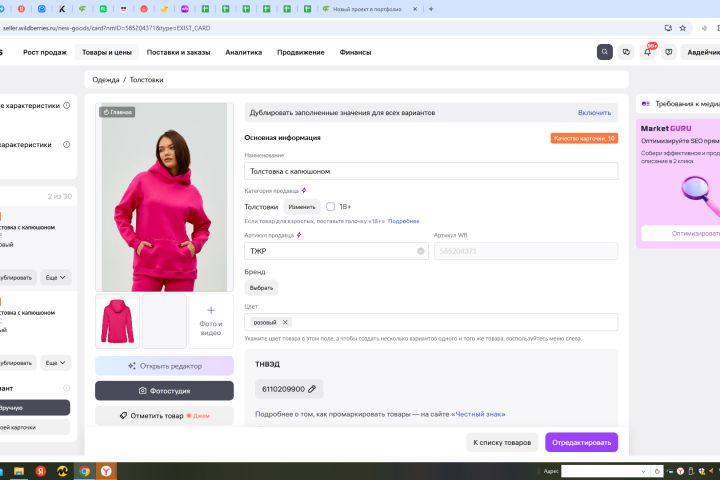Bookmark this page with the star icon
This screenshot has width=720, height=480.
(683, 28)
